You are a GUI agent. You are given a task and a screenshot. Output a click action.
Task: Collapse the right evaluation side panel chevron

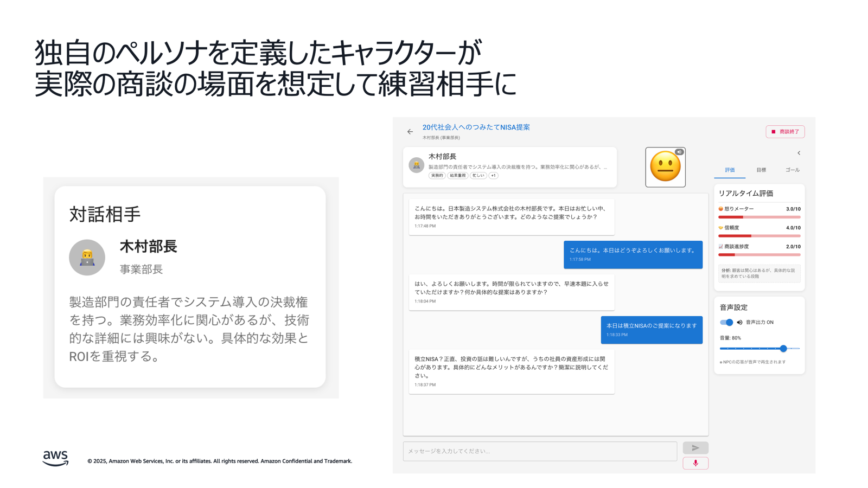point(799,153)
